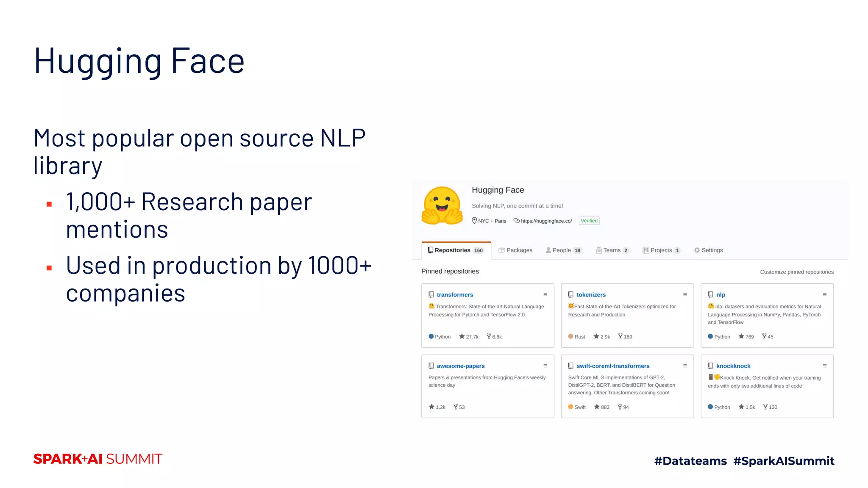Click the Packages box icon
This screenshot has width=868, height=488.
click(x=502, y=250)
